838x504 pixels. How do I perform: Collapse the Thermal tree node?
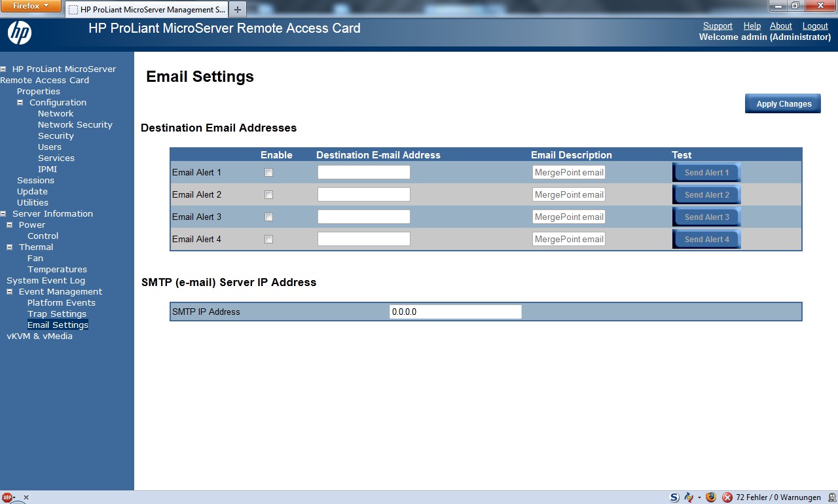pyautogui.click(x=10, y=247)
